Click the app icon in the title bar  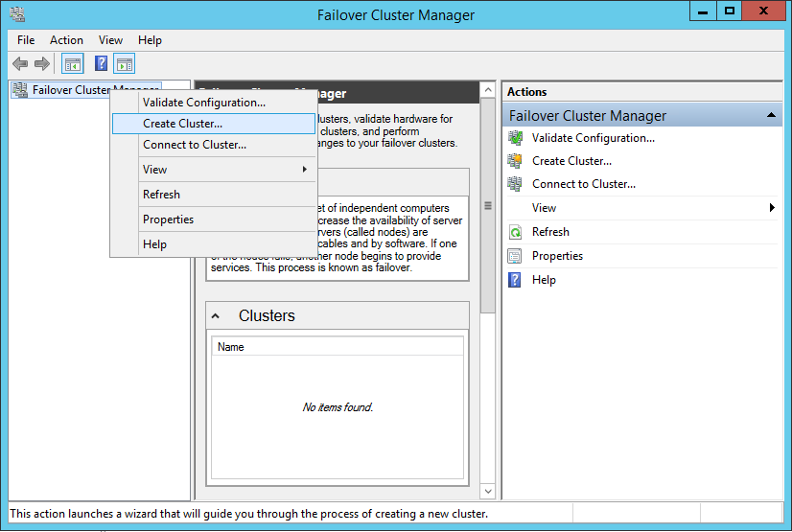tap(17, 14)
